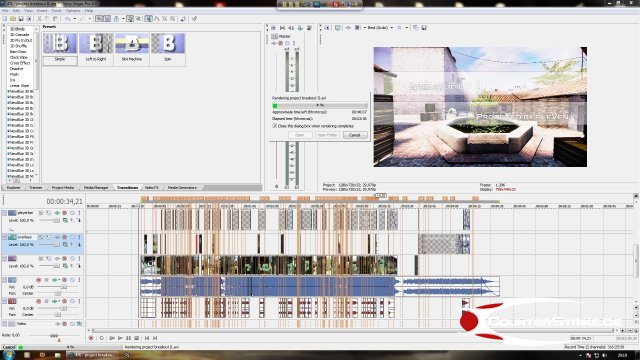Select Barn Door in transitions list
This screenshot has height=360, width=640.
tap(18, 52)
